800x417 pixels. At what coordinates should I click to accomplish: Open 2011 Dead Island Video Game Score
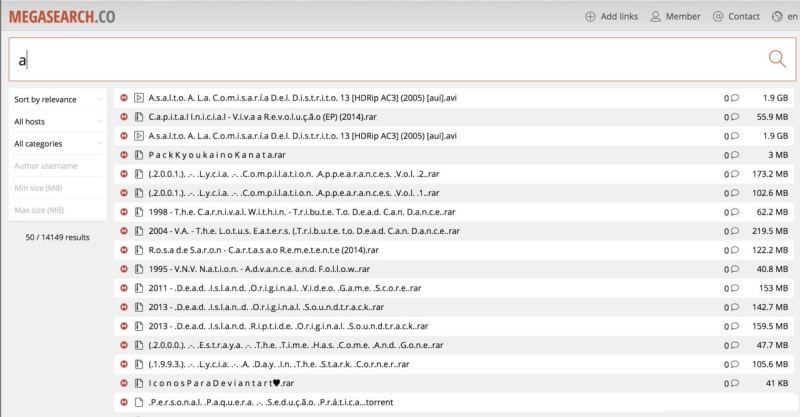[285, 288]
